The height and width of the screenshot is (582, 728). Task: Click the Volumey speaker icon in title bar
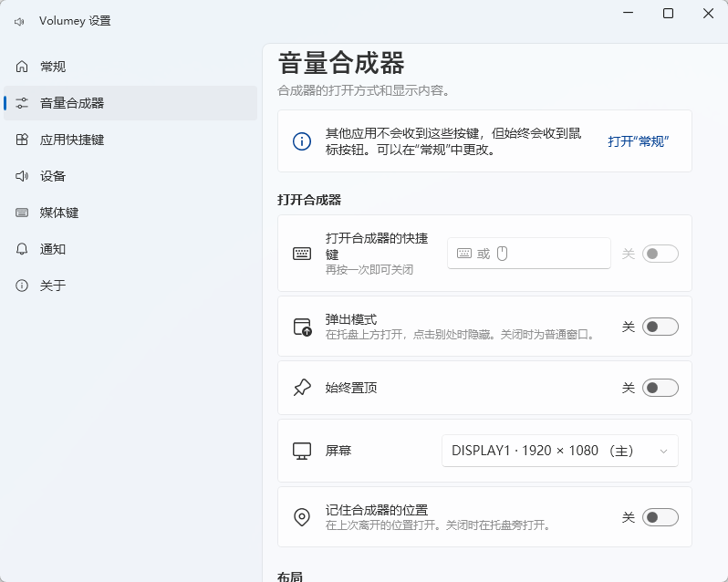point(19,21)
